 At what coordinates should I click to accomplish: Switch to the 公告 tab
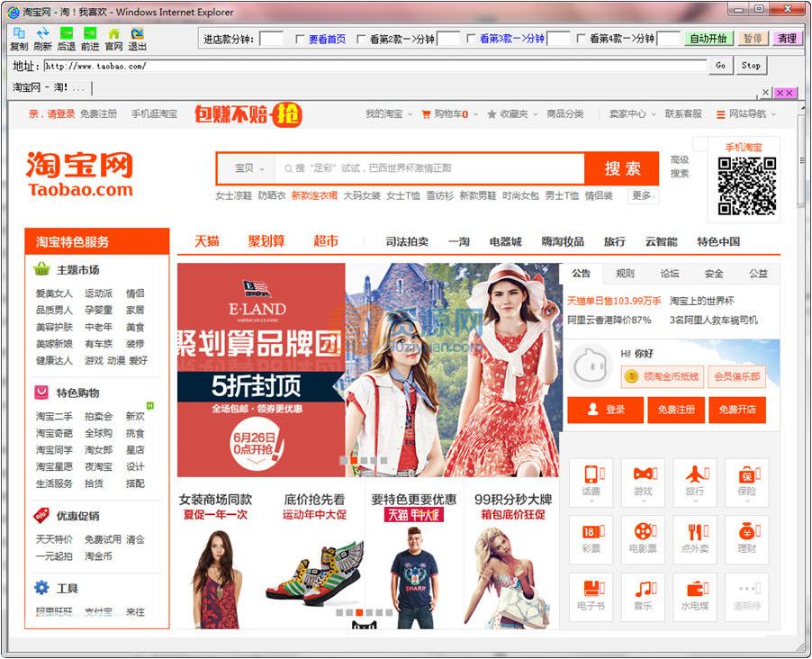[x=581, y=273]
